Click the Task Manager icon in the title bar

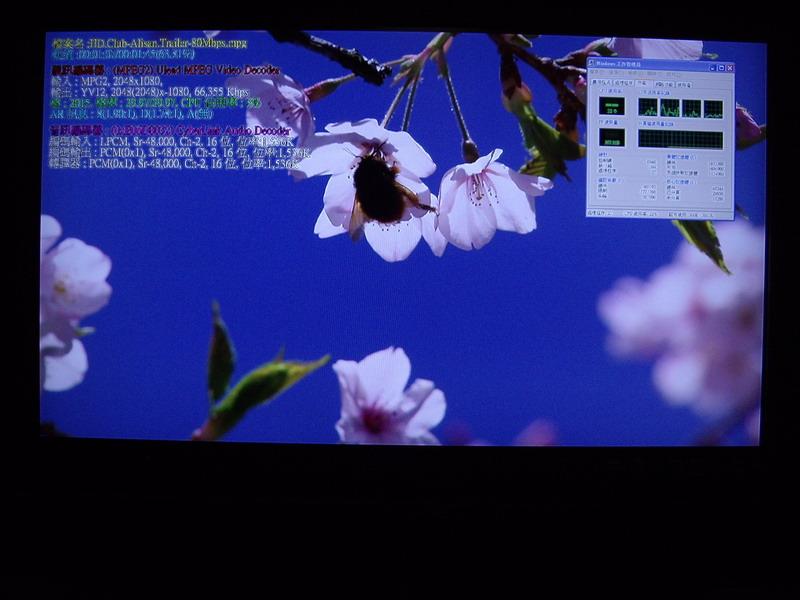[592, 64]
